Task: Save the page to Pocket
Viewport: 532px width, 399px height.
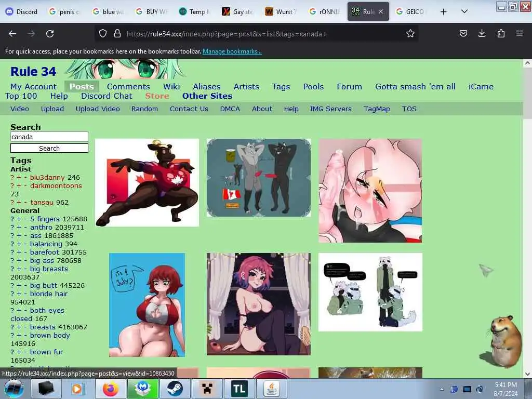Action: click(x=463, y=33)
